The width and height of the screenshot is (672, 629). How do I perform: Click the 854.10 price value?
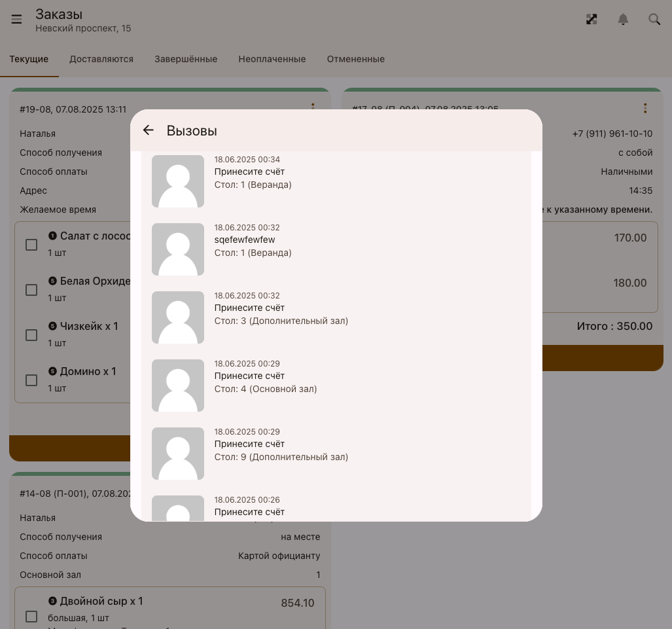click(298, 603)
